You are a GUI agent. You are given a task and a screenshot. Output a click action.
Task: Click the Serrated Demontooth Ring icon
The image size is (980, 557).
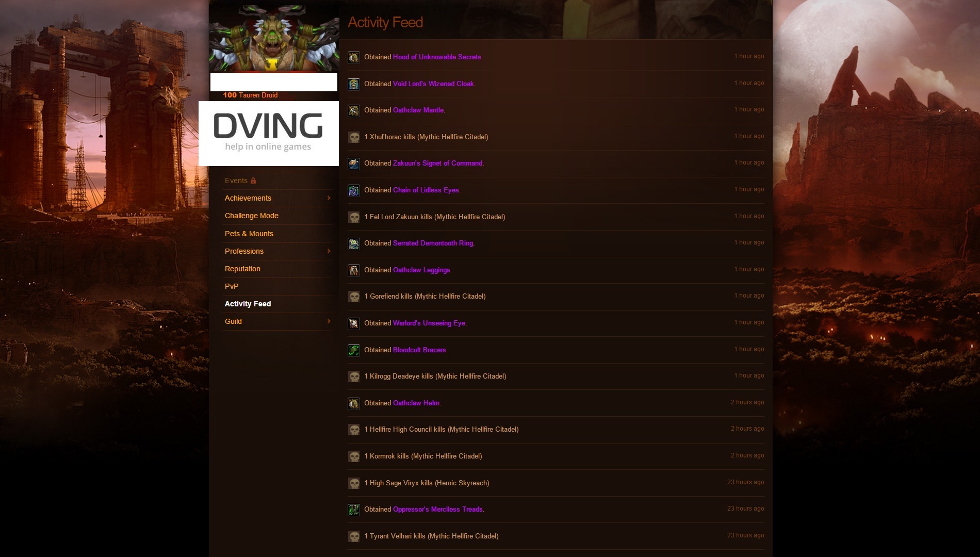tap(353, 243)
